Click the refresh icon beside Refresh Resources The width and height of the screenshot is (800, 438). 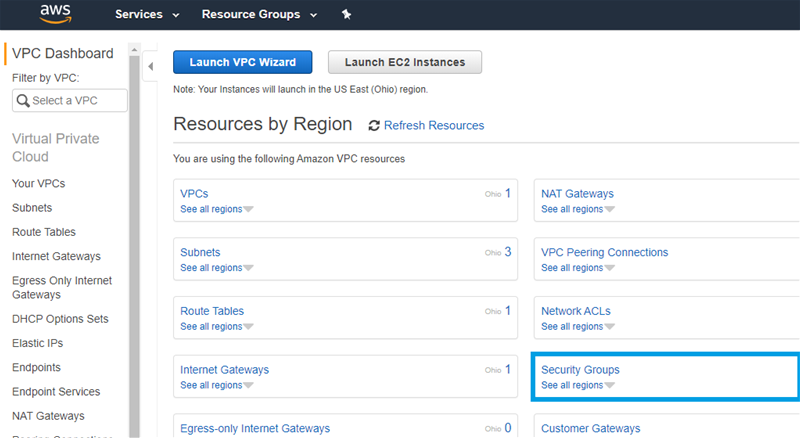point(374,126)
